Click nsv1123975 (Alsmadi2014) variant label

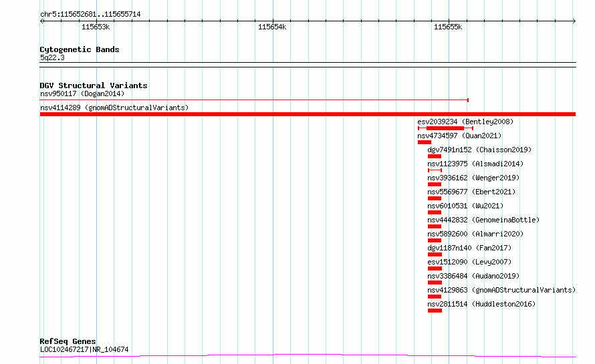pos(475,164)
